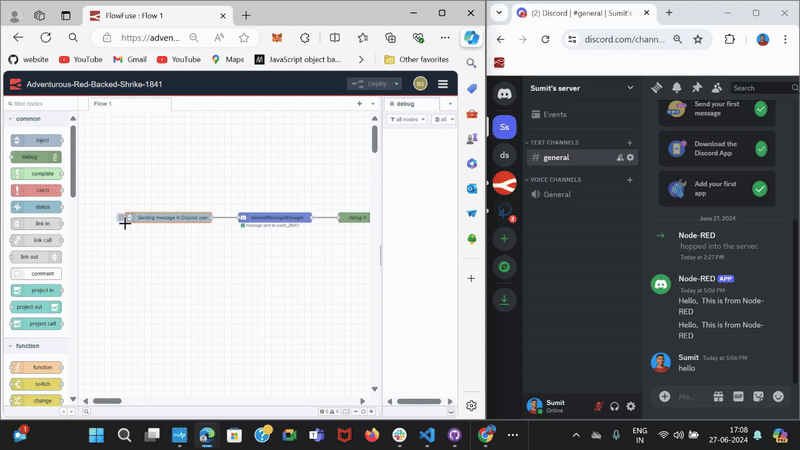This screenshot has height=450, width=800.
Task: Collapse VOICE CHANNELS category in Discord
Action: click(x=556, y=180)
